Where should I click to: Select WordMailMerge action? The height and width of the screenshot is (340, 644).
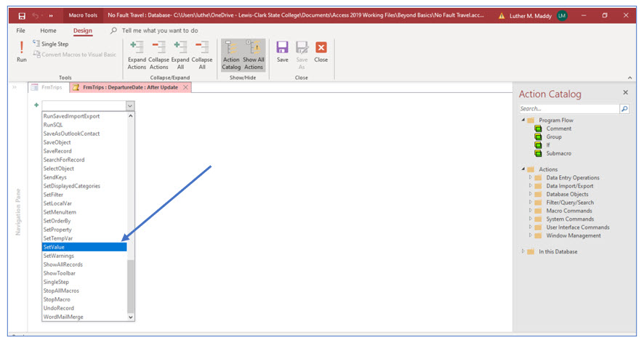click(x=84, y=317)
